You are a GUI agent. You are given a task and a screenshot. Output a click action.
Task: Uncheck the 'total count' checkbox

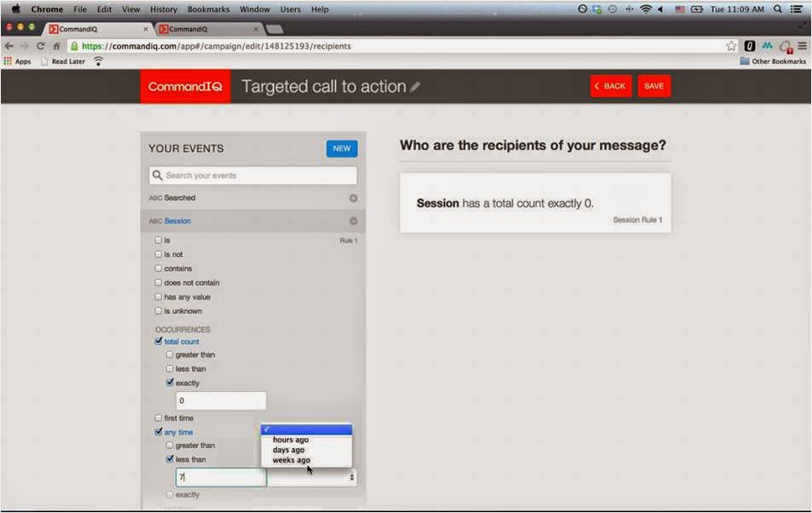[x=158, y=341]
